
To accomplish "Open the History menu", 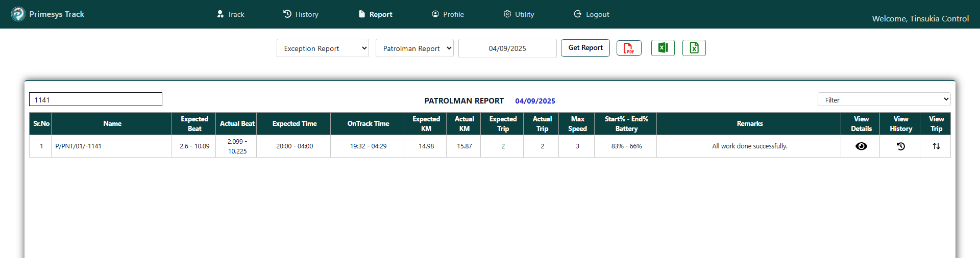I will (x=301, y=14).
